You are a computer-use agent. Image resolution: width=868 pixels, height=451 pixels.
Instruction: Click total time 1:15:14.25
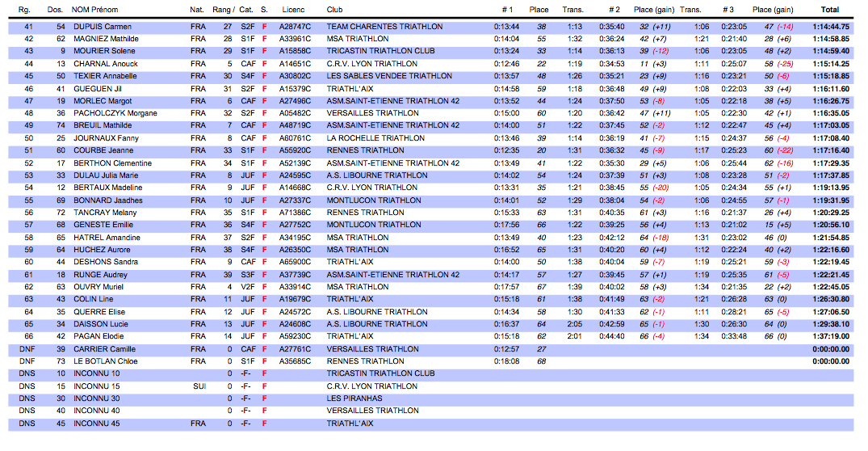pos(831,64)
